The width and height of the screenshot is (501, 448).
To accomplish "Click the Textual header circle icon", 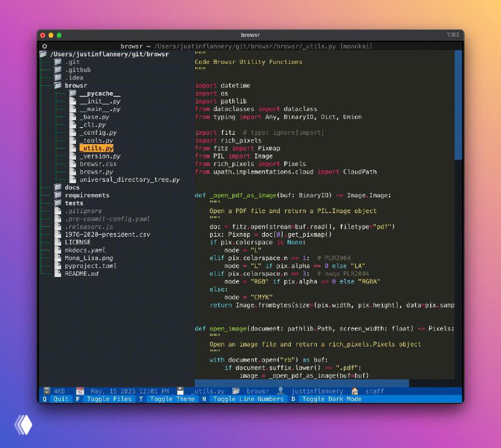I will coord(44,46).
